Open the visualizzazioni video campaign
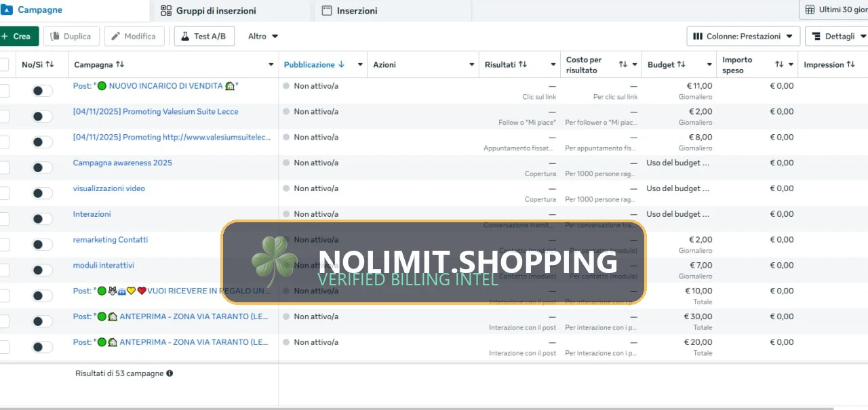 pyautogui.click(x=109, y=188)
